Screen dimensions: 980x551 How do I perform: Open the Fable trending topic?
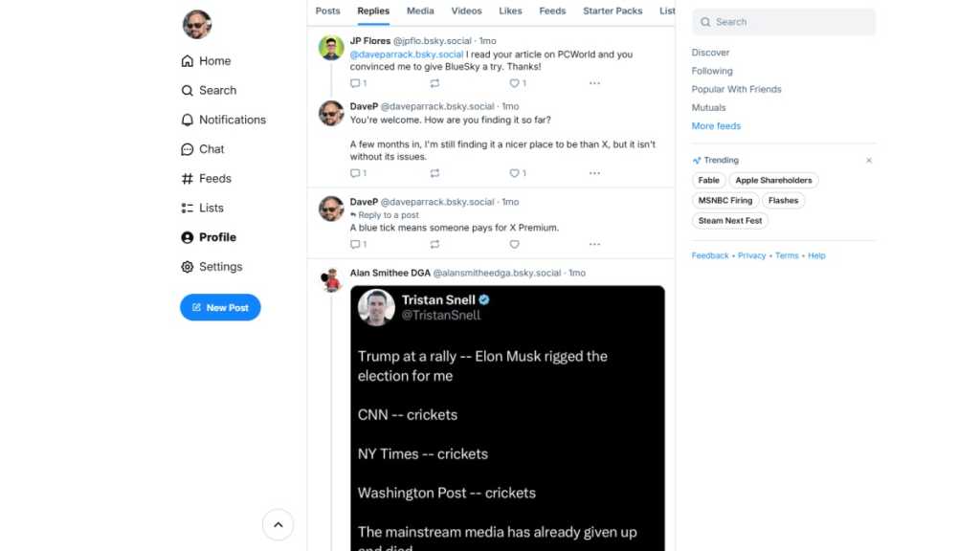tap(708, 180)
